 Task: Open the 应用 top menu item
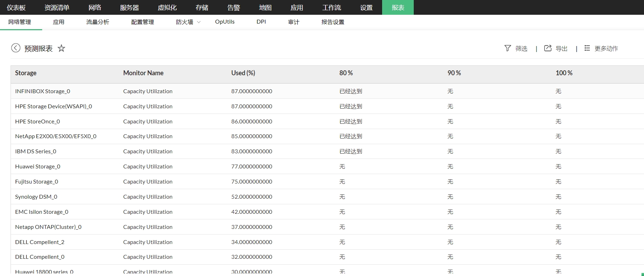[x=297, y=7]
